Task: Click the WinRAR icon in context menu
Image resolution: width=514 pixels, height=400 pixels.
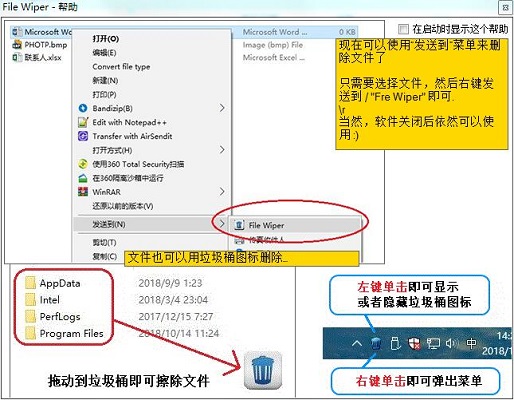Action: coord(83,192)
